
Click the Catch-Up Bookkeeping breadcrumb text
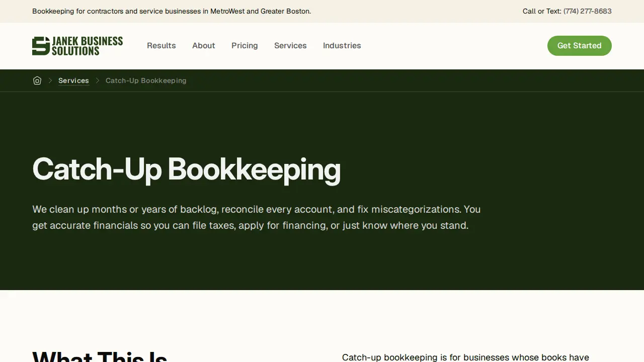pos(146,80)
